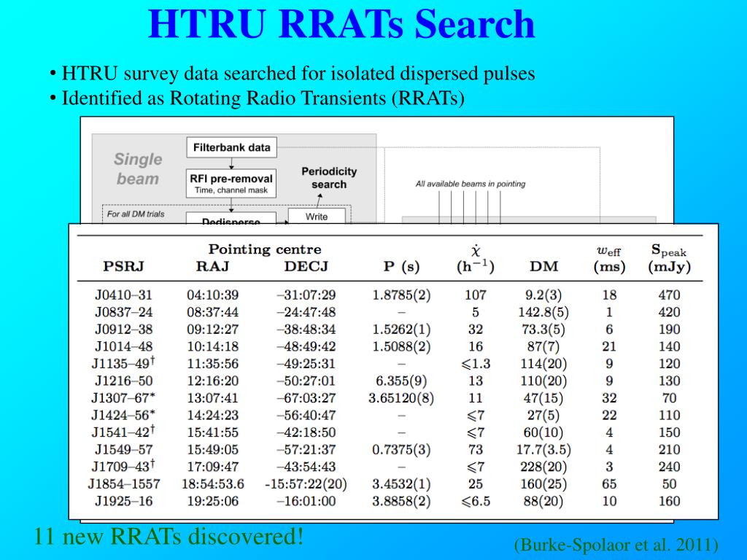747x560 pixels.
Task: Click pulsar name 'J1424–56'
Action: [x=123, y=415]
